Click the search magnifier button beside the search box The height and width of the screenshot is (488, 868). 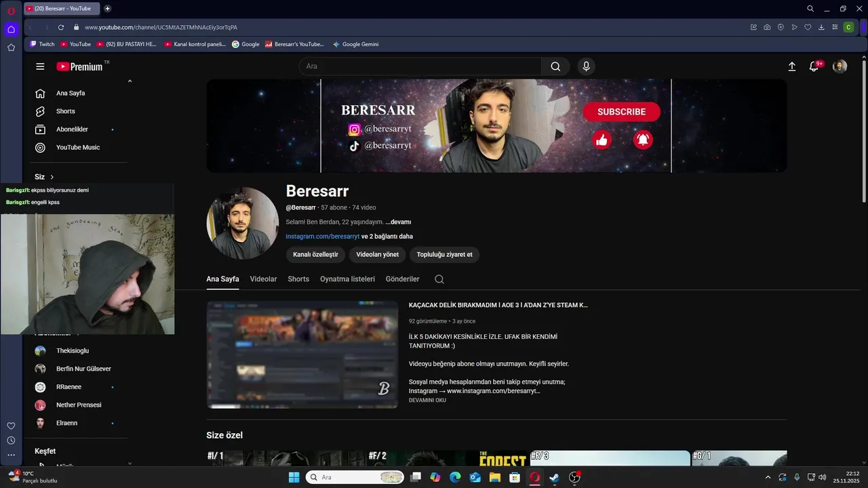pyautogui.click(x=555, y=66)
